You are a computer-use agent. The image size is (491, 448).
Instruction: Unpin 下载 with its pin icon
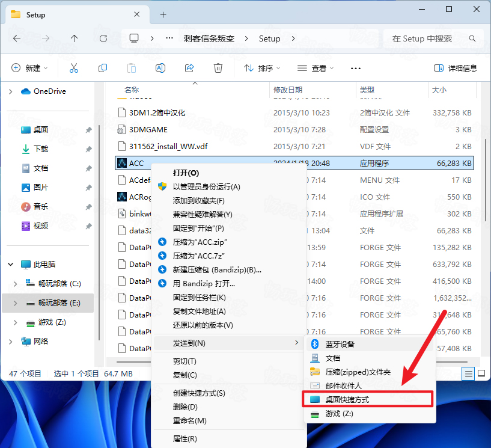[88, 149]
